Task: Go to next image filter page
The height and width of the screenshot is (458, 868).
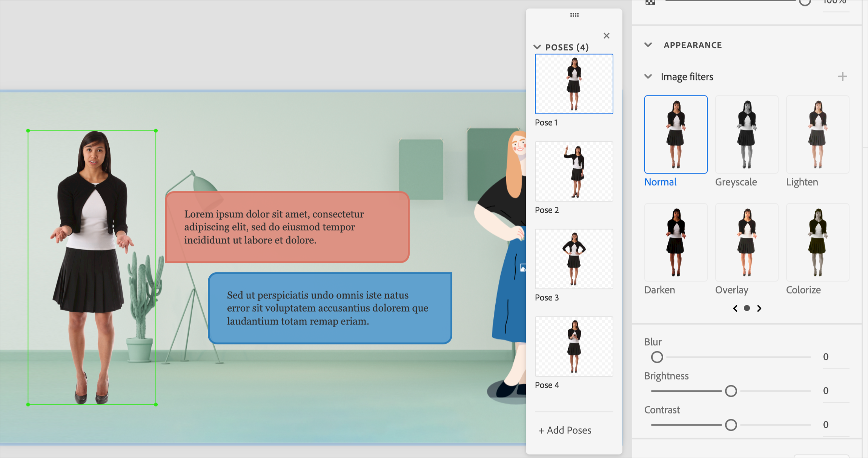Action: [x=759, y=309]
